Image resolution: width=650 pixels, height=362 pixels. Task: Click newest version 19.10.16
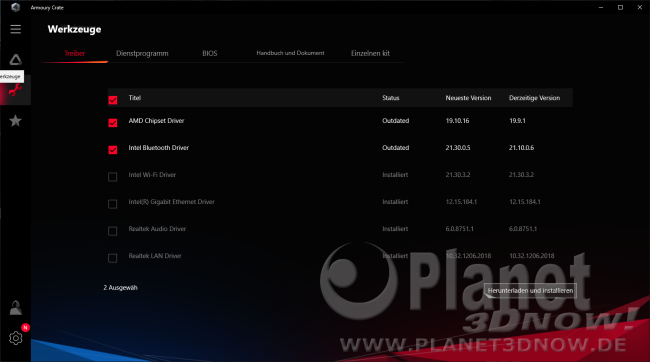coord(457,121)
